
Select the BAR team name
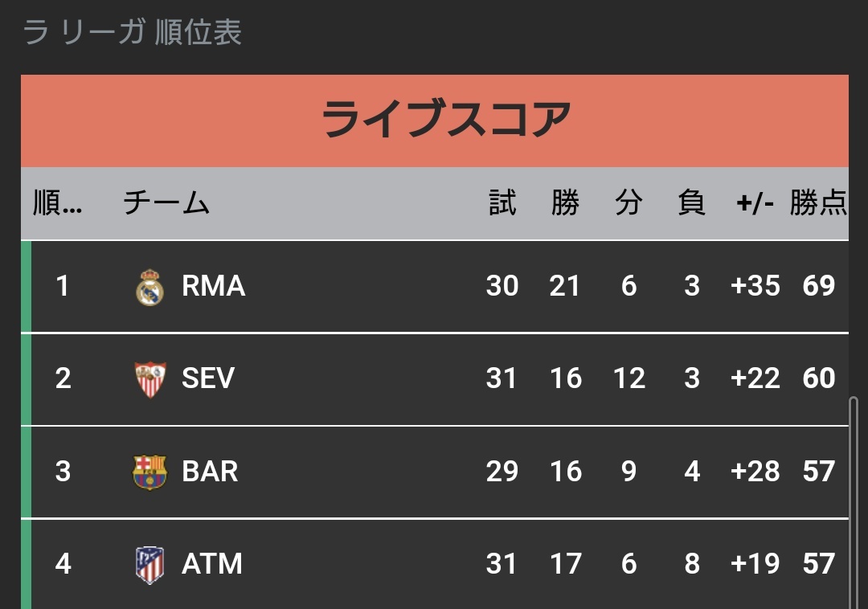[x=210, y=472]
